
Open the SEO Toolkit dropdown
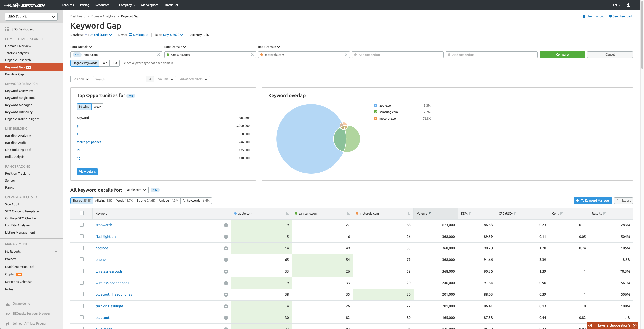31,17
